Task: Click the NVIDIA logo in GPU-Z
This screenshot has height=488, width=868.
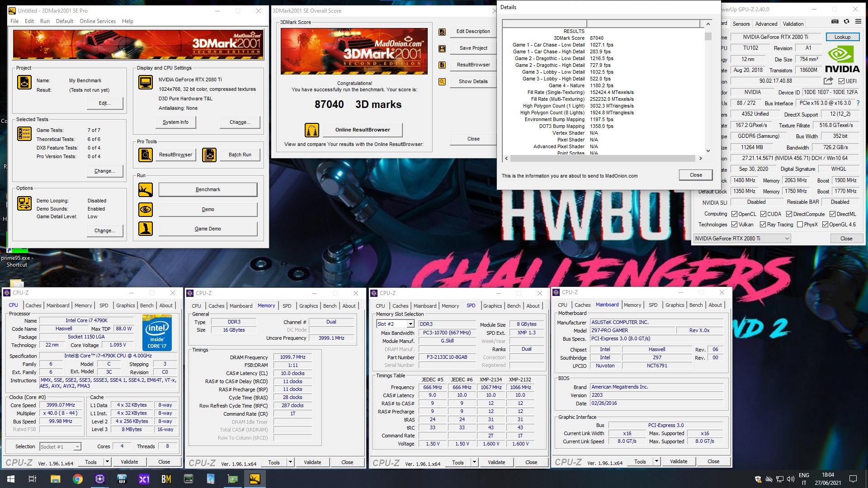Action: (x=842, y=60)
